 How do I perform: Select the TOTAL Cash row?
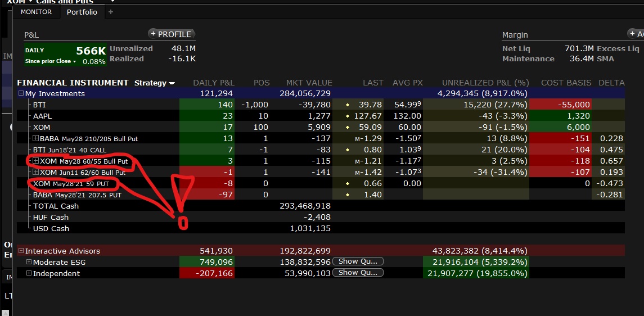pos(321,206)
